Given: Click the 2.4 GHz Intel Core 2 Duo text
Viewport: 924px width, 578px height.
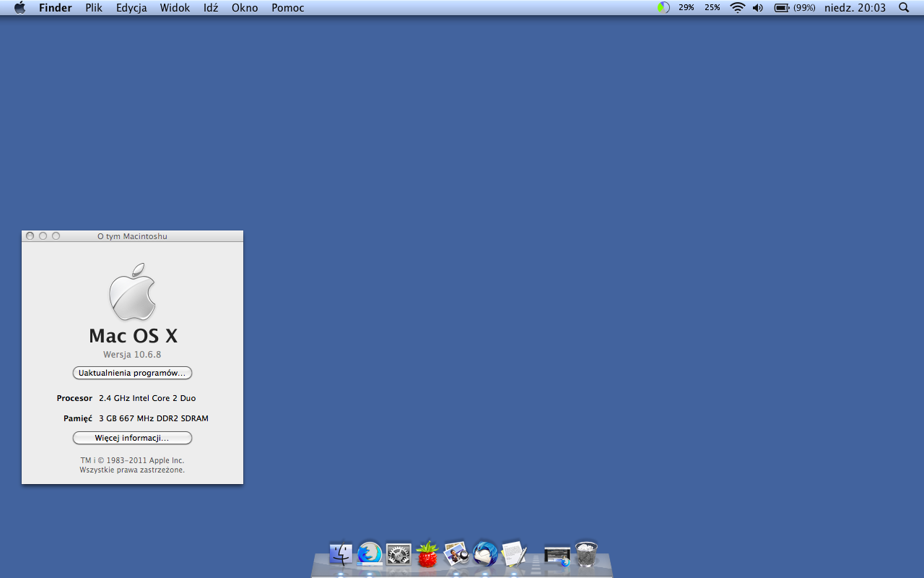Looking at the screenshot, I should (x=147, y=398).
